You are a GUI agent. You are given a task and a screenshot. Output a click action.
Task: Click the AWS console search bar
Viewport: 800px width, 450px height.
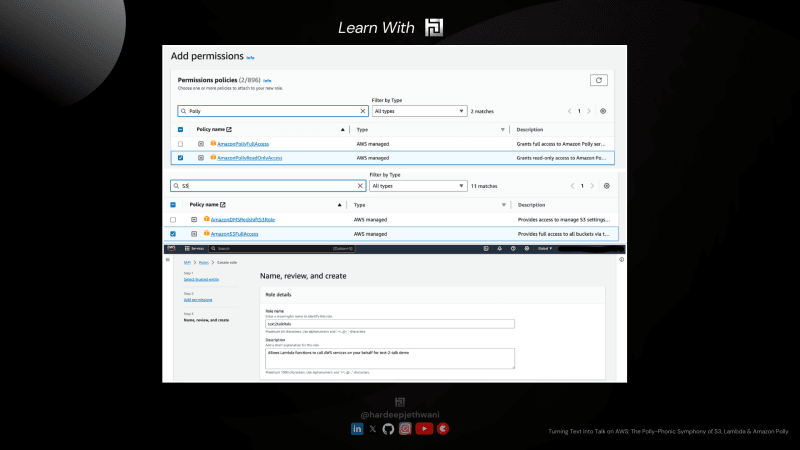point(282,248)
